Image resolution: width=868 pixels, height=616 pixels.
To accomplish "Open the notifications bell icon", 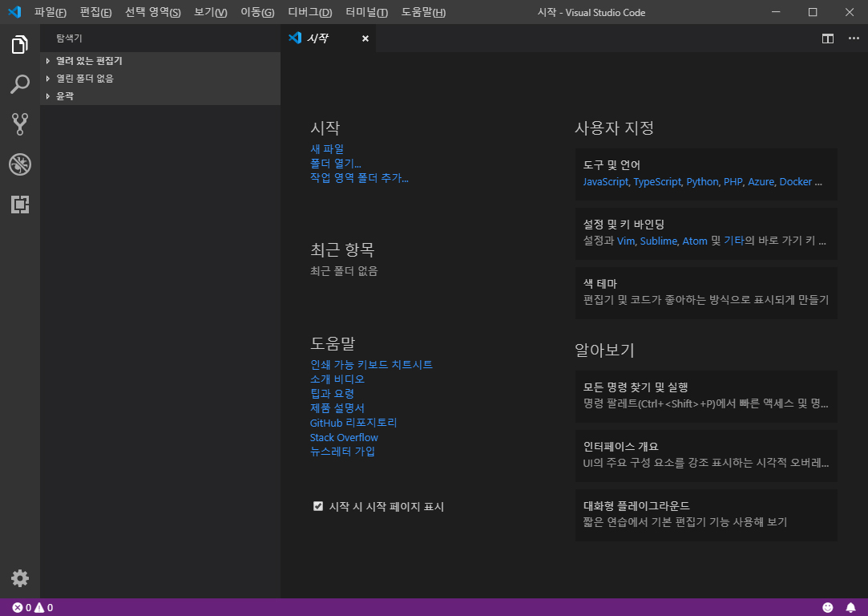I will pos(851,608).
